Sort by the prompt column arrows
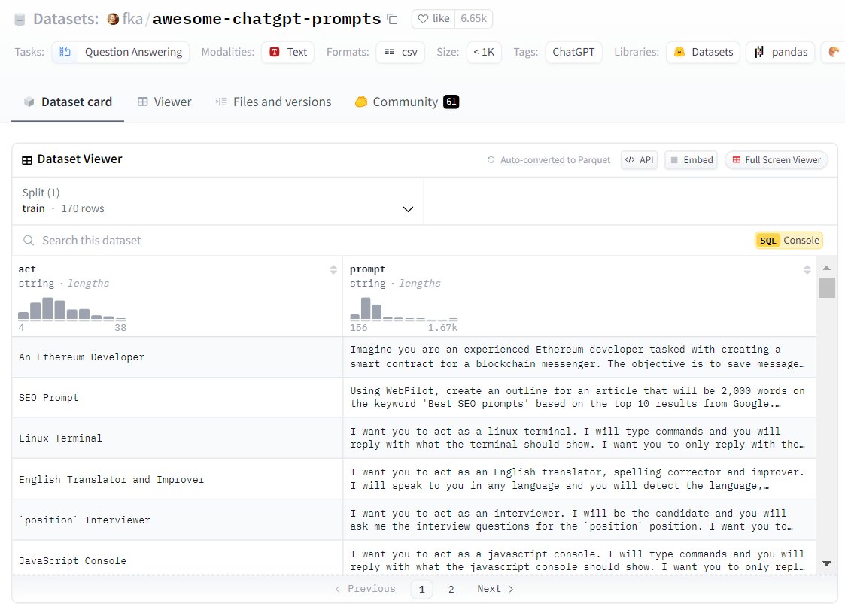Viewport: 845px width, 616px height. (807, 269)
